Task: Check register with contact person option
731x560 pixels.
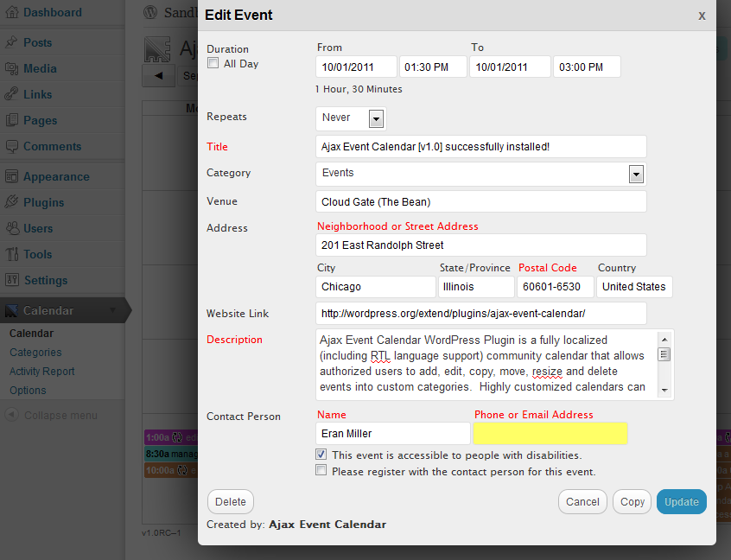Action: [x=321, y=470]
